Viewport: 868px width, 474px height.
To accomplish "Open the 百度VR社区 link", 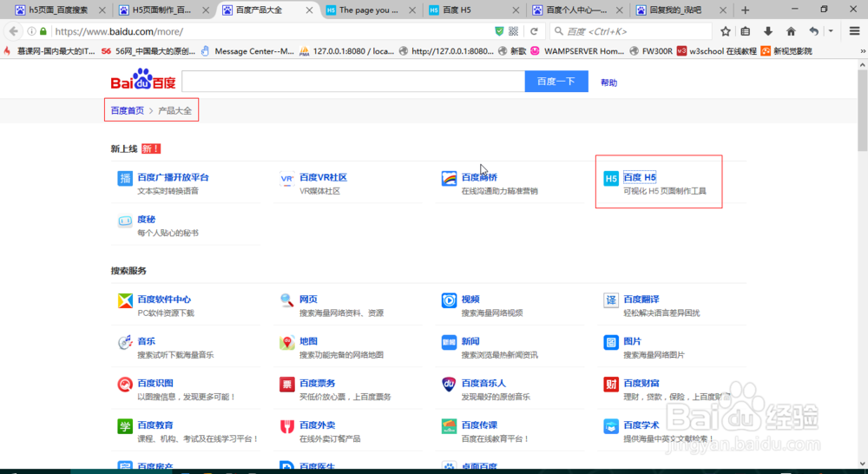I will (x=323, y=177).
